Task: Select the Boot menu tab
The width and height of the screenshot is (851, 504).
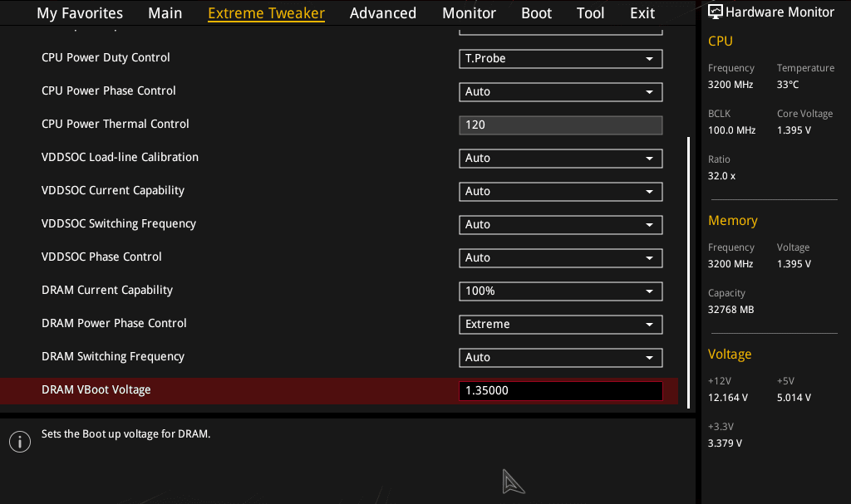Action: point(537,13)
